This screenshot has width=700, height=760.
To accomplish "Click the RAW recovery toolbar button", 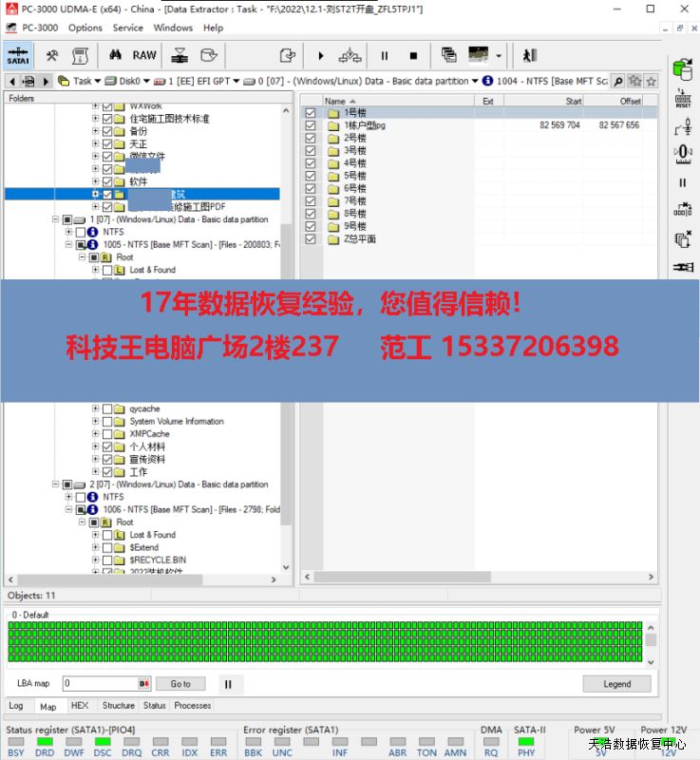I will [144, 55].
